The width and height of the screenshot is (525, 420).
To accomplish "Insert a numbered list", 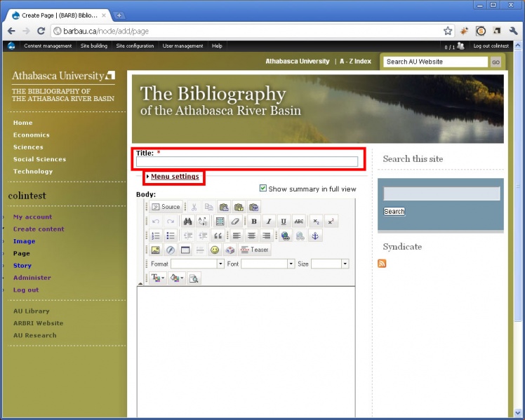I will click(156, 236).
